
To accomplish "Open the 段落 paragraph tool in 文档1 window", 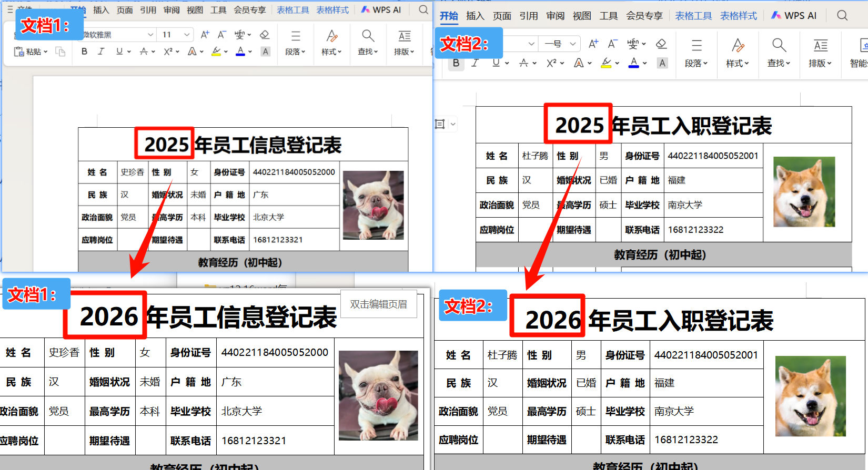I will pyautogui.click(x=296, y=43).
